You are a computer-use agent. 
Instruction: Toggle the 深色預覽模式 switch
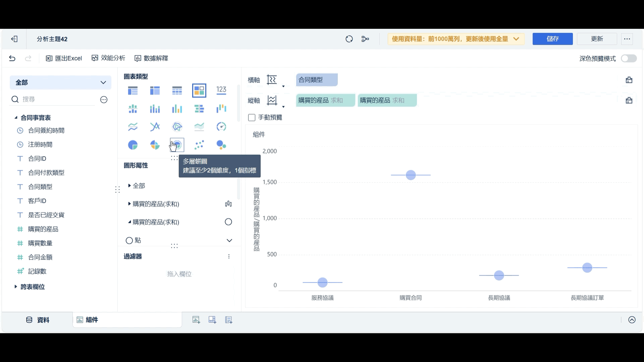click(x=629, y=58)
